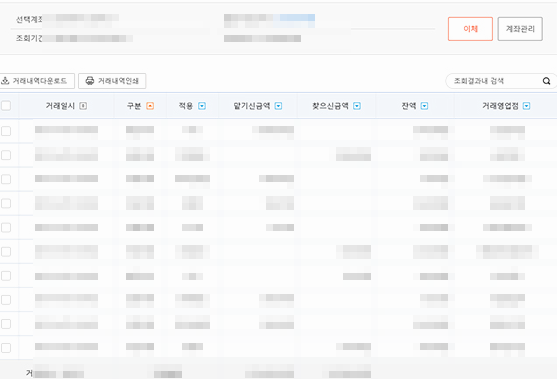The height and width of the screenshot is (379, 557).
Task: Open the 잔액 column dropdown arrow
Action: pyautogui.click(x=424, y=106)
